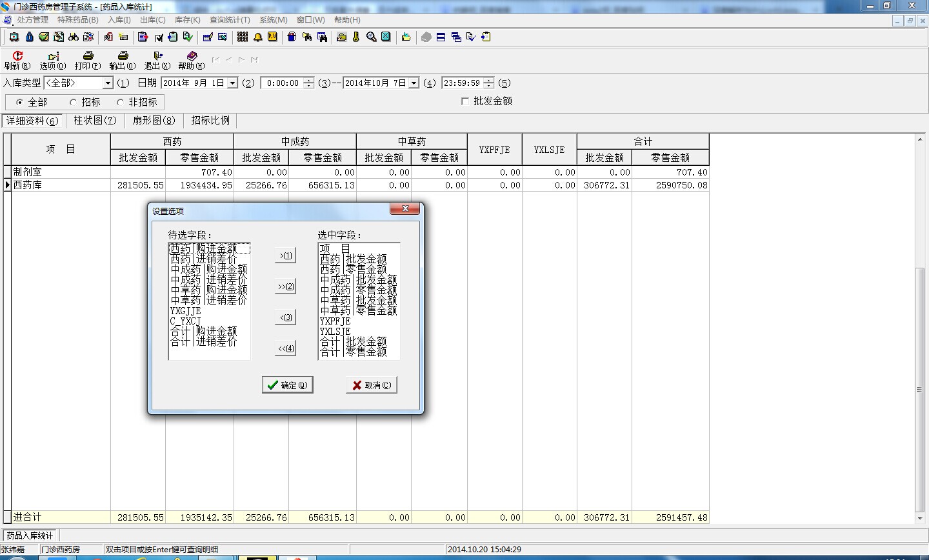Toggle the 批发金额 checkbox
Image resolution: width=929 pixels, height=560 pixels.
[x=465, y=101]
